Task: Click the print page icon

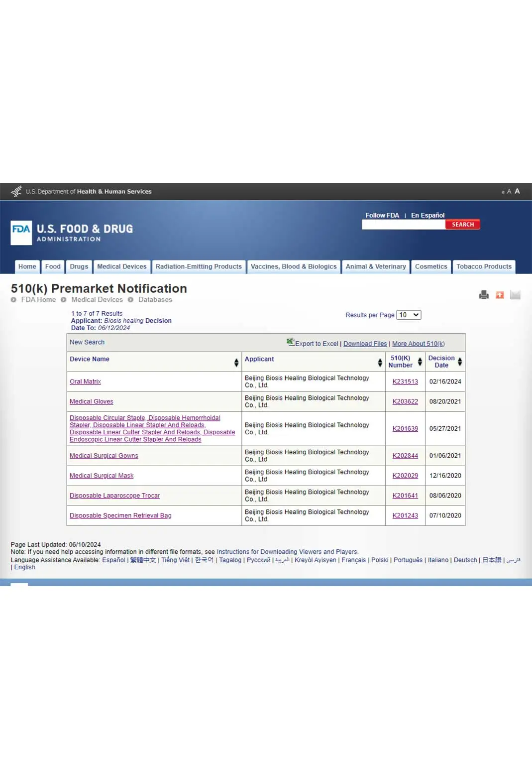Action: [483, 295]
